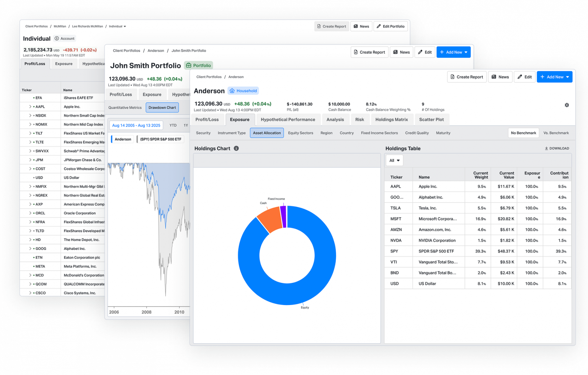Click the Edit button in the Anderson window
This screenshot has width=588, height=375.
[x=524, y=77]
